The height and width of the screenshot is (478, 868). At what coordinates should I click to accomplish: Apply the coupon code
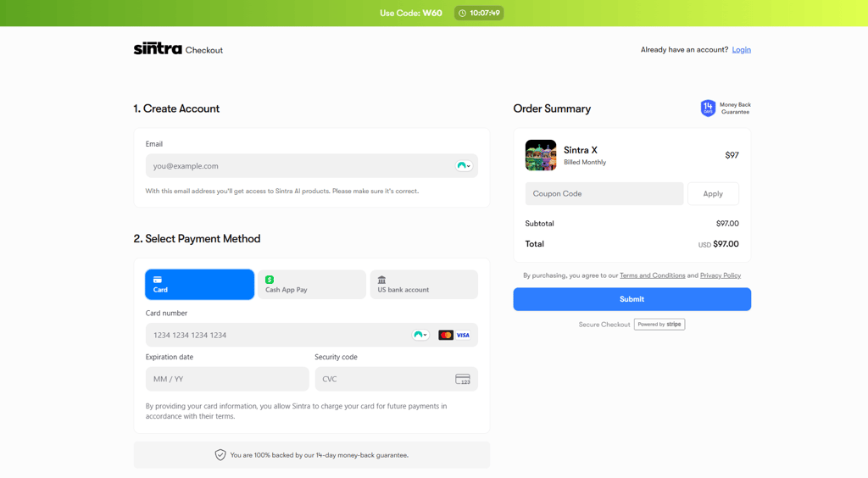(713, 193)
